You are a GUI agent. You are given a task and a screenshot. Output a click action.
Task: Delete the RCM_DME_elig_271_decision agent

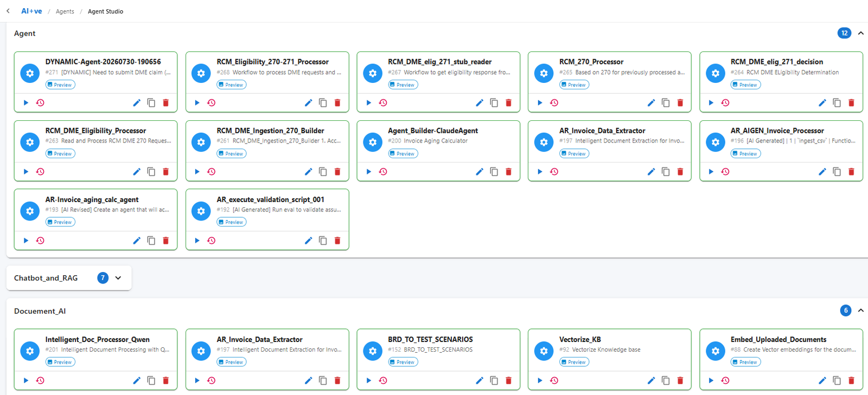click(852, 103)
